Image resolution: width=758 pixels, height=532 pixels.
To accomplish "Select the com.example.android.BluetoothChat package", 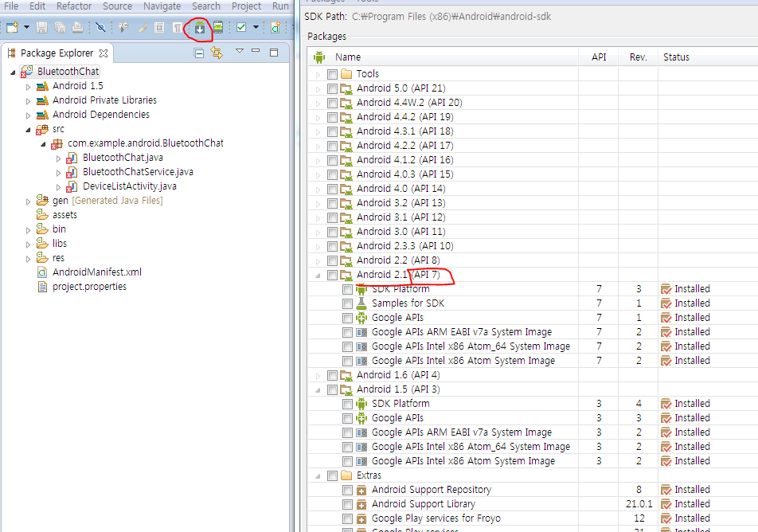I will point(146,143).
